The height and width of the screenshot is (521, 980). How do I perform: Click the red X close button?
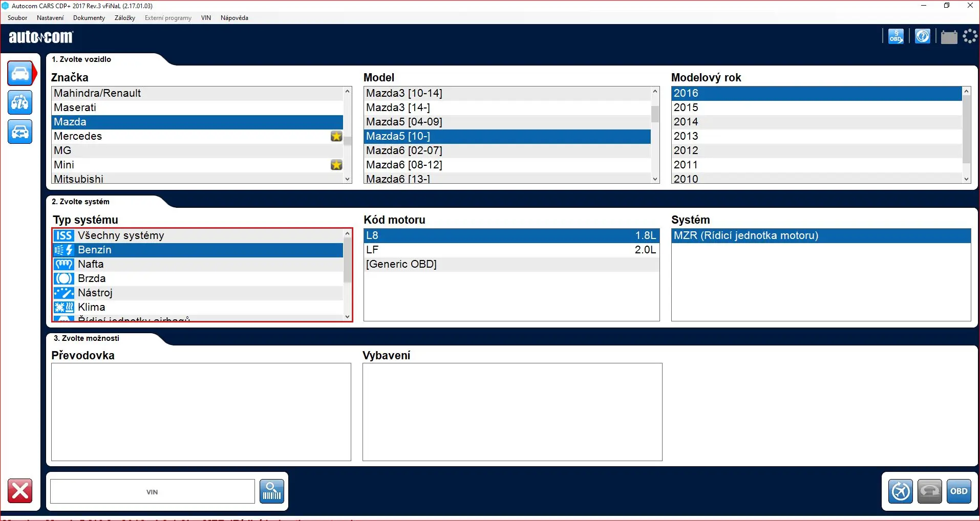(20, 491)
